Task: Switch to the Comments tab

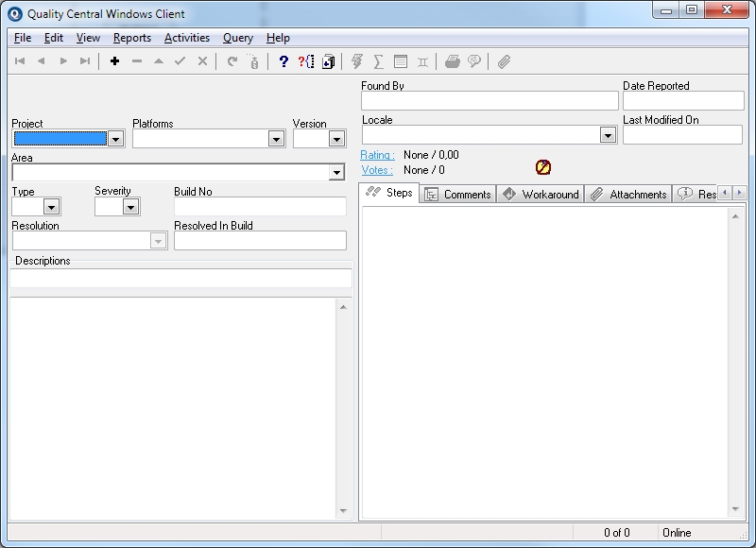Action: coord(458,195)
